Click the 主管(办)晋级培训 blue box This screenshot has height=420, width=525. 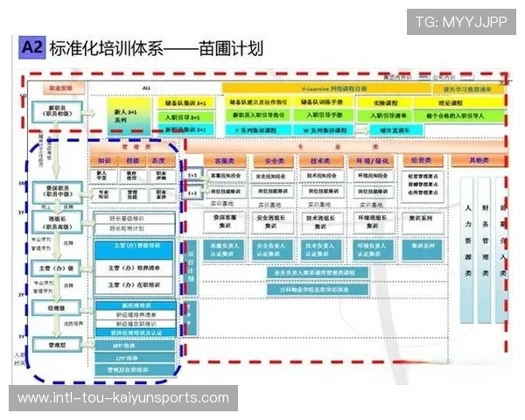click(x=134, y=249)
